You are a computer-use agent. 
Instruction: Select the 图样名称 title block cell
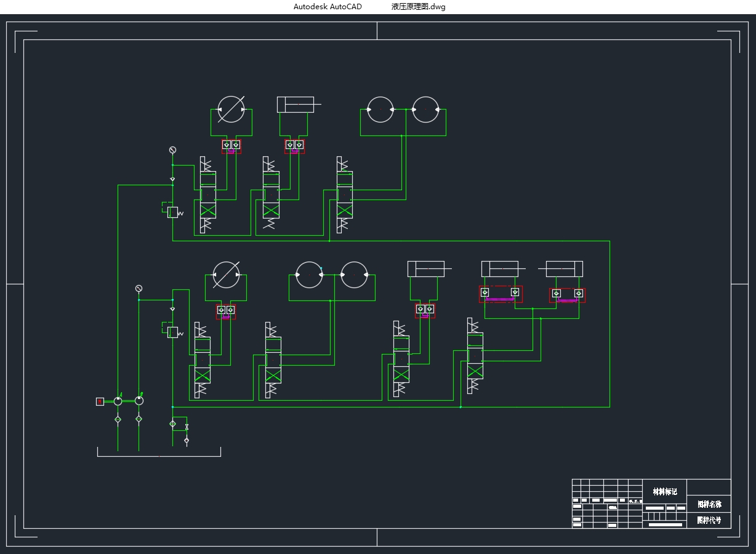pyautogui.click(x=709, y=504)
